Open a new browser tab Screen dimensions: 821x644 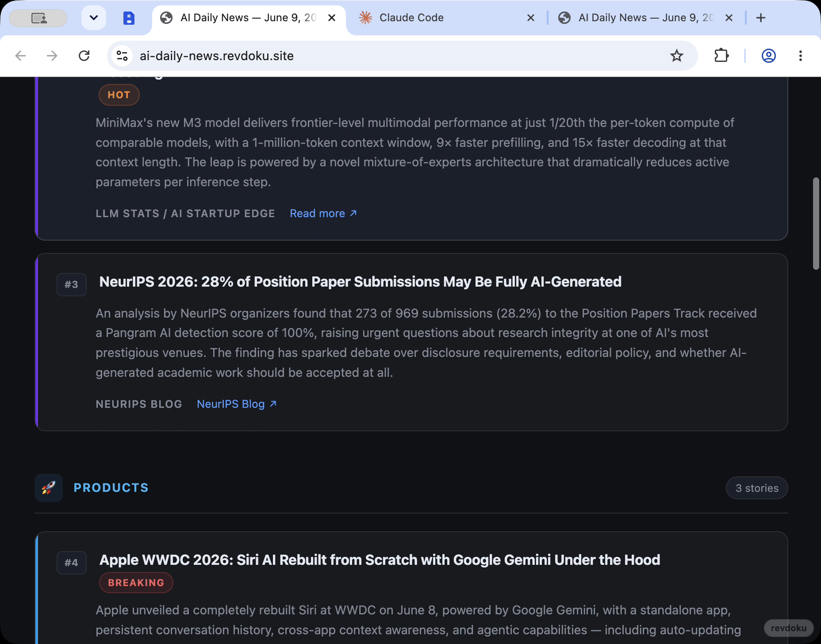pyautogui.click(x=761, y=18)
